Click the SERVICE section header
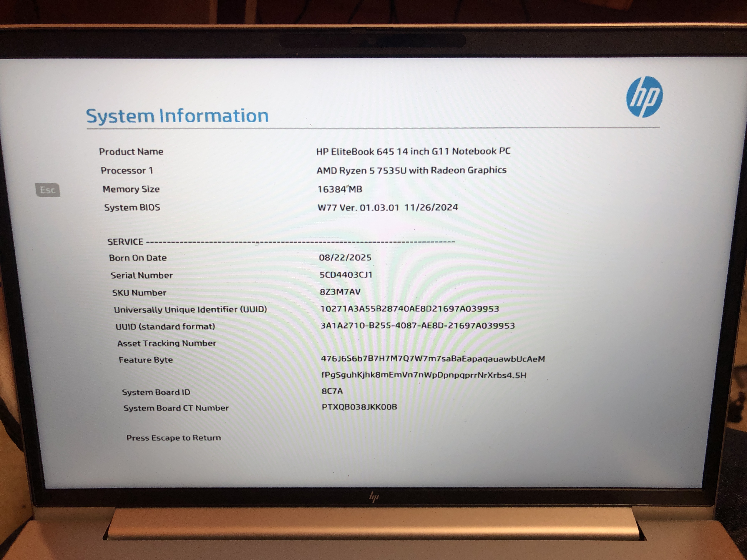This screenshot has width=747, height=560. tap(125, 242)
